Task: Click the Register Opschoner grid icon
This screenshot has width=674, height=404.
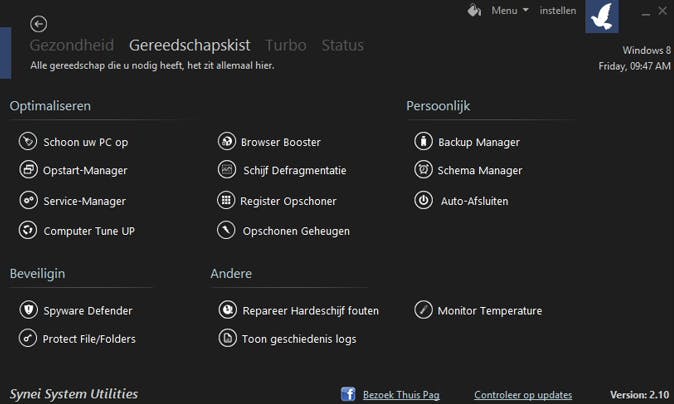Action: (x=226, y=201)
